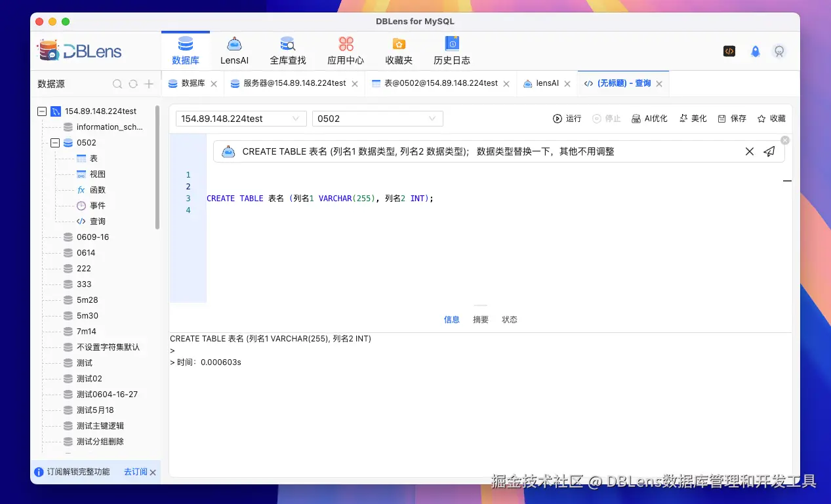
Task: Open the 154.89.148.224test connection dropdown
Action: point(241,119)
